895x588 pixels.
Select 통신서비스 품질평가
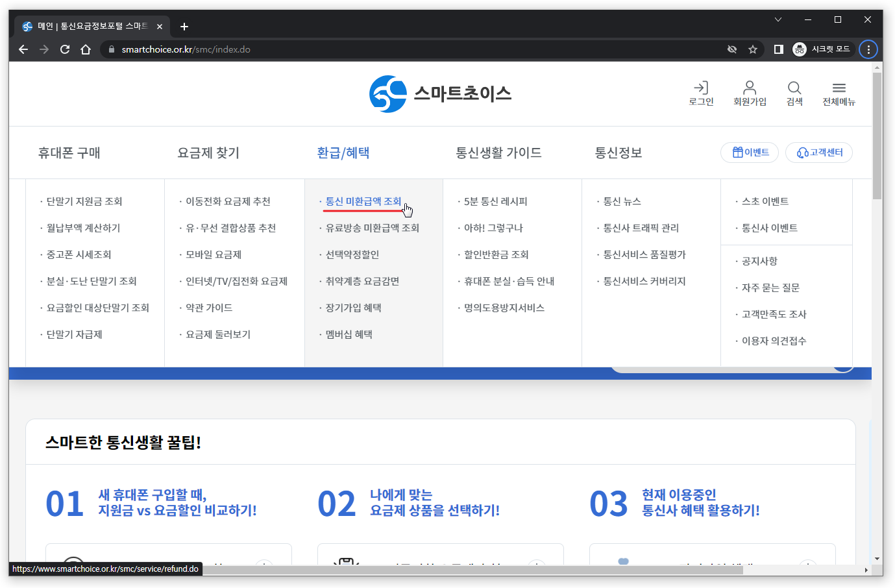click(x=644, y=254)
